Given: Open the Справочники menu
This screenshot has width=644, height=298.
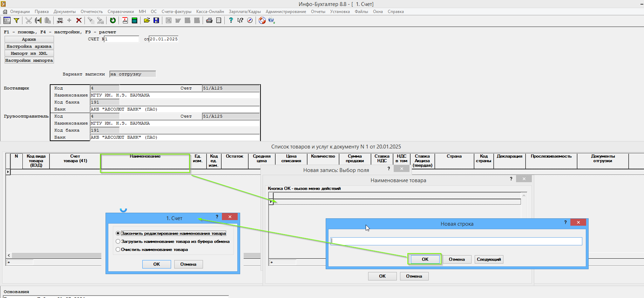Looking at the screenshot, I should 121,12.
